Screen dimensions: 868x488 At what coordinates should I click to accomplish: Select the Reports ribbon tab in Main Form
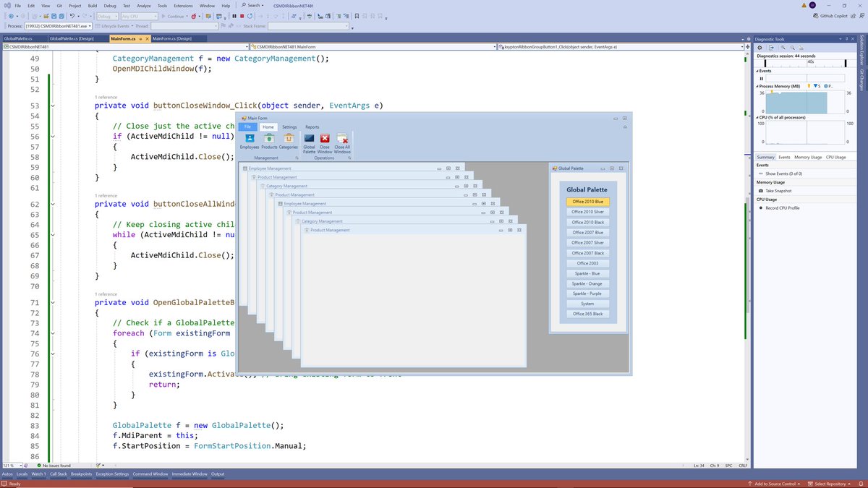[x=312, y=127]
